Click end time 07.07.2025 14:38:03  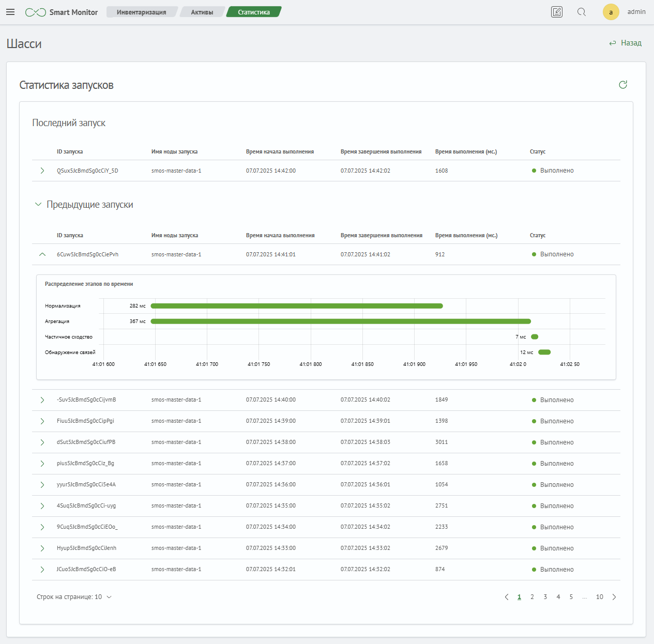click(366, 442)
